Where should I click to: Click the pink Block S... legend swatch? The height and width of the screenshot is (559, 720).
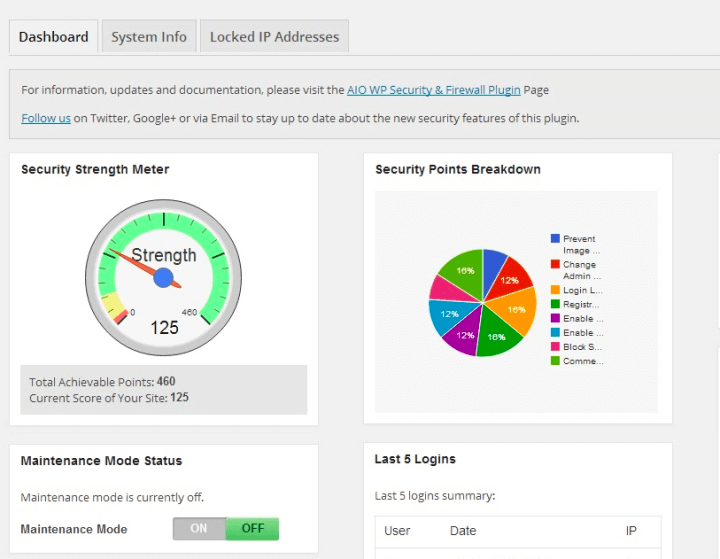pos(555,347)
